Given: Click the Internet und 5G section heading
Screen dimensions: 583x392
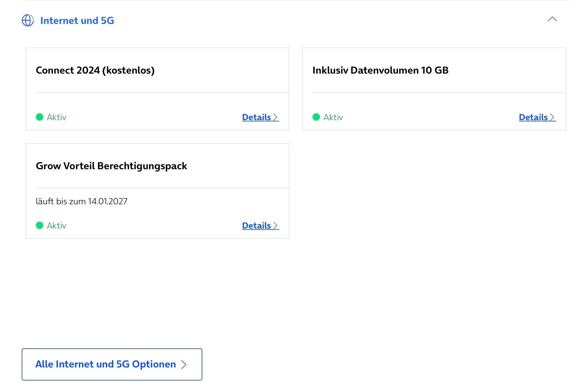Looking at the screenshot, I should click(x=77, y=21).
